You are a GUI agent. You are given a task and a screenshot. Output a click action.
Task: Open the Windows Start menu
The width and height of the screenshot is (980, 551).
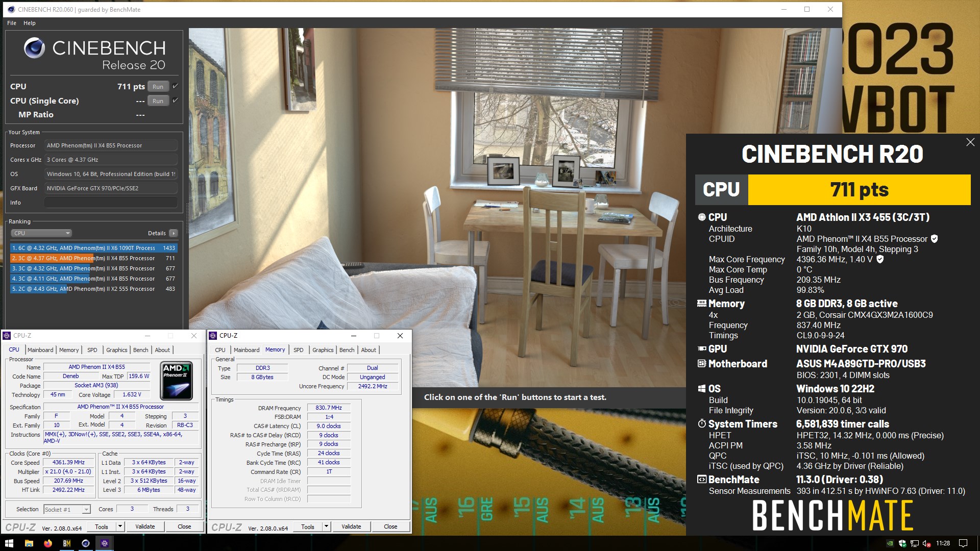coord(9,543)
